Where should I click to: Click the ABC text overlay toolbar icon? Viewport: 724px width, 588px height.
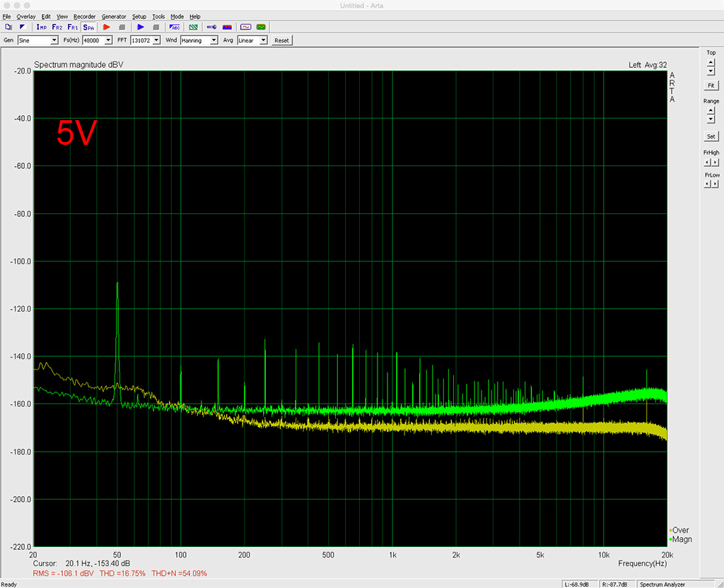pyautogui.click(x=175, y=28)
